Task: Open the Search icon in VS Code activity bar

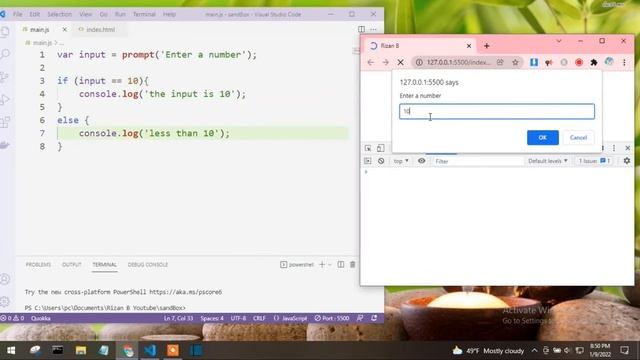Action: pyautogui.click(x=5, y=54)
